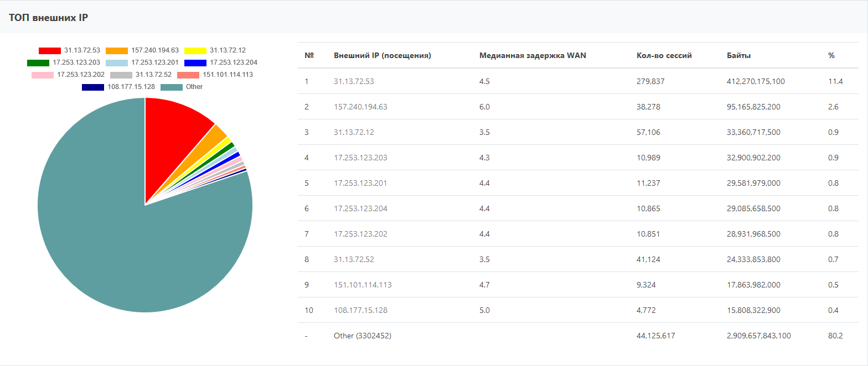The width and height of the screenshot is (868, 366).
Task: Toggle blue legend swatch for 17.253.123.204
Action: click(195, 62)
